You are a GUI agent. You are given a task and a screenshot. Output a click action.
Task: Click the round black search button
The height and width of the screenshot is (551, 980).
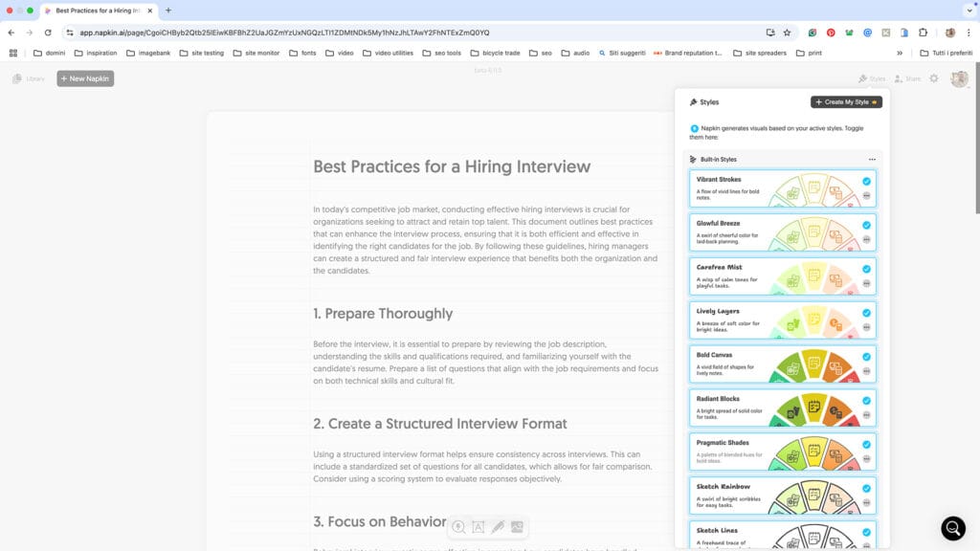pyautogui.click(x=953, y=528)
